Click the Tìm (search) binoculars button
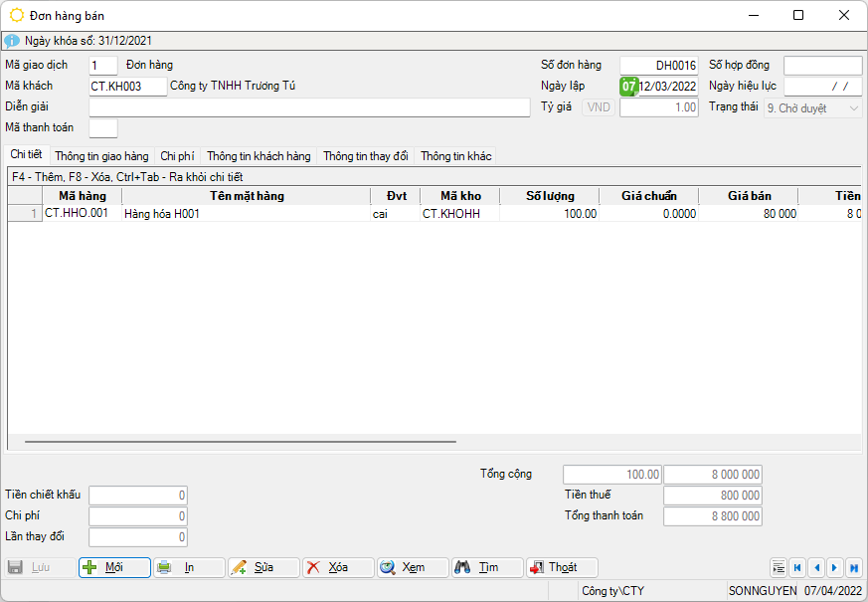Screen dimensions: 868x602 [x=487, y=567]
